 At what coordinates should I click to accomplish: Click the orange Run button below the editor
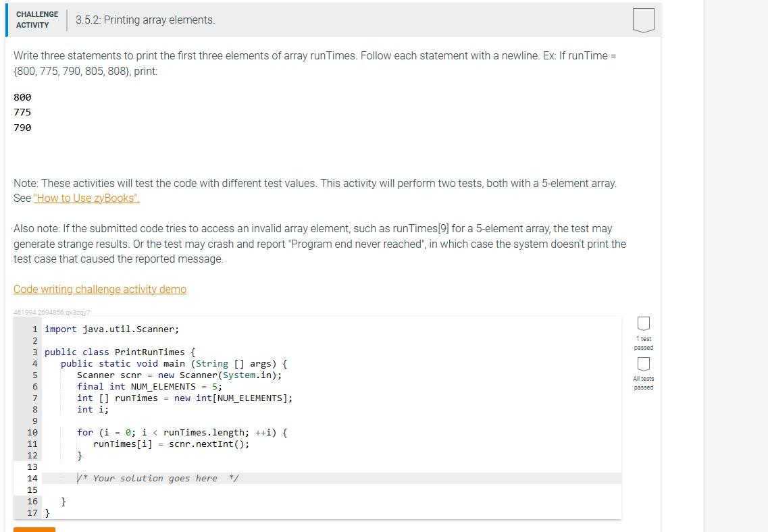point(34,530)
